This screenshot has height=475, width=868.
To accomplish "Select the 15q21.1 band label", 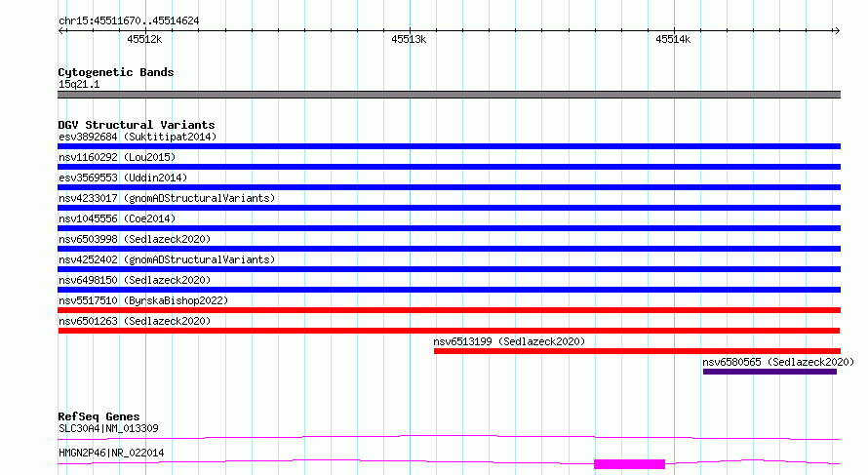I will coord(79,84).
